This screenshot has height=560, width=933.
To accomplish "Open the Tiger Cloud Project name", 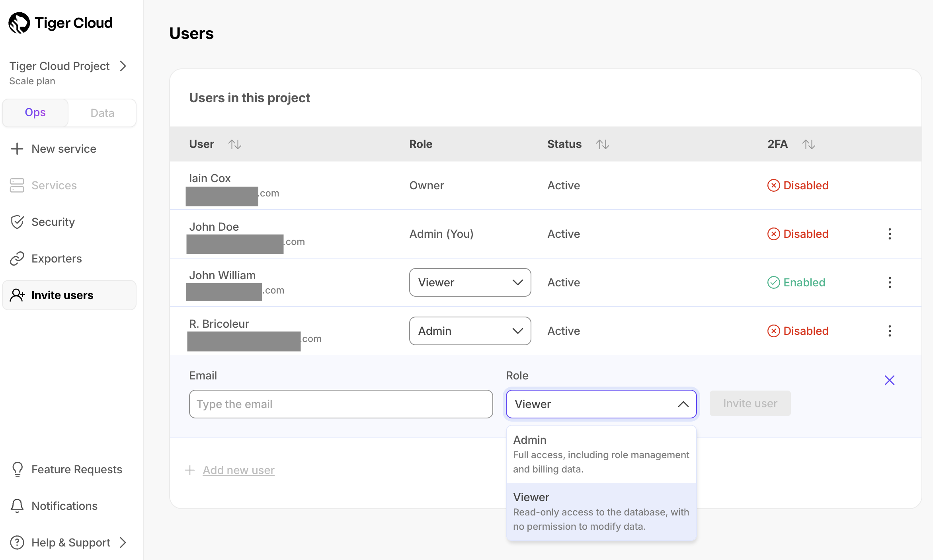I will tap(59, 66).
